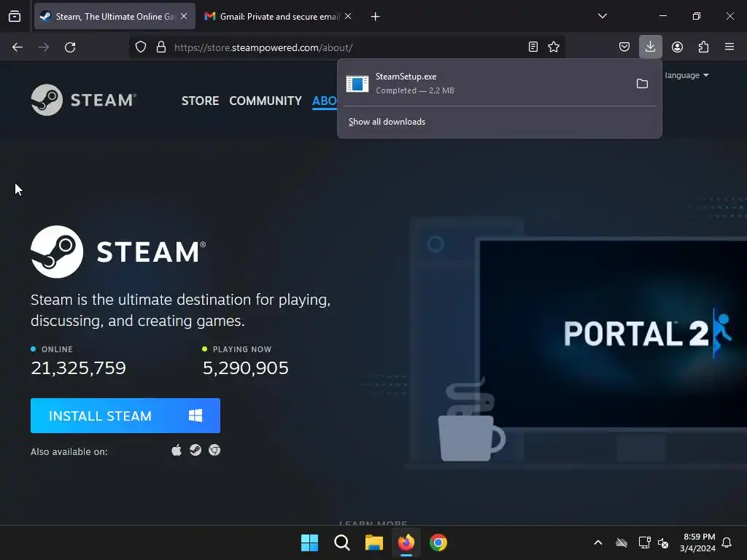Show hidden system tray icons
747x560 pixels.
(x=598, y=542)
